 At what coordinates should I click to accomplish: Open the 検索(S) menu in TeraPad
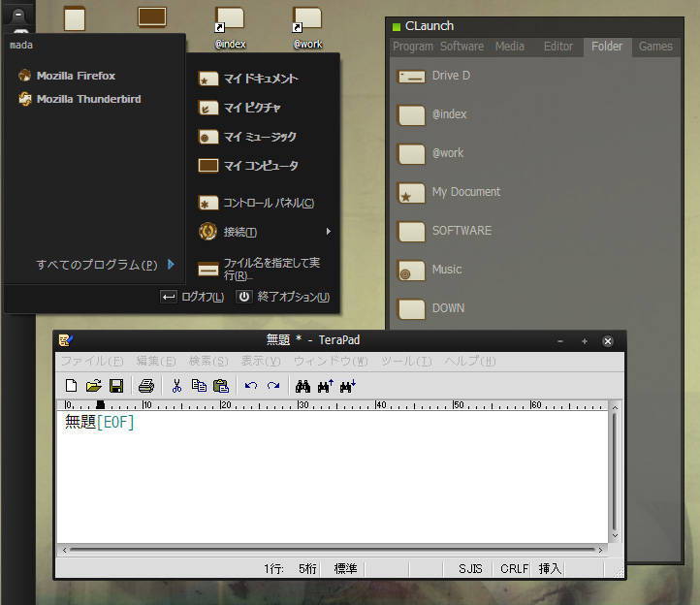click(208, 362)
